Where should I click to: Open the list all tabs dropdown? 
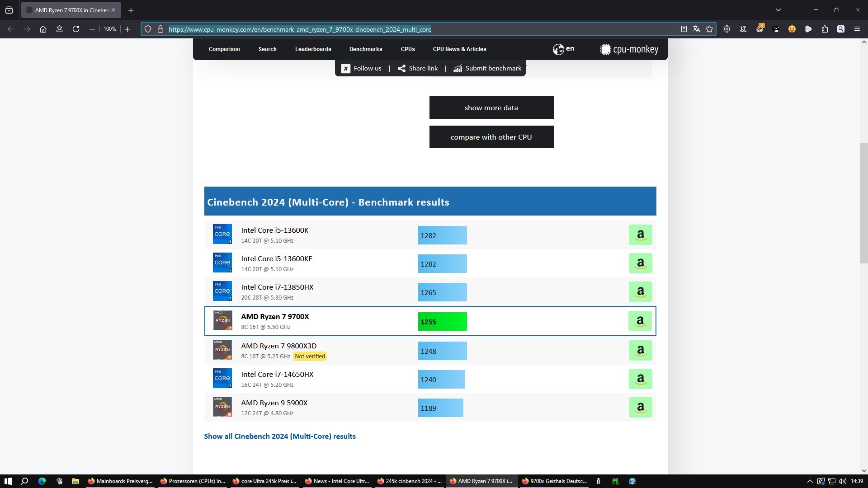[x=778, y=10]
